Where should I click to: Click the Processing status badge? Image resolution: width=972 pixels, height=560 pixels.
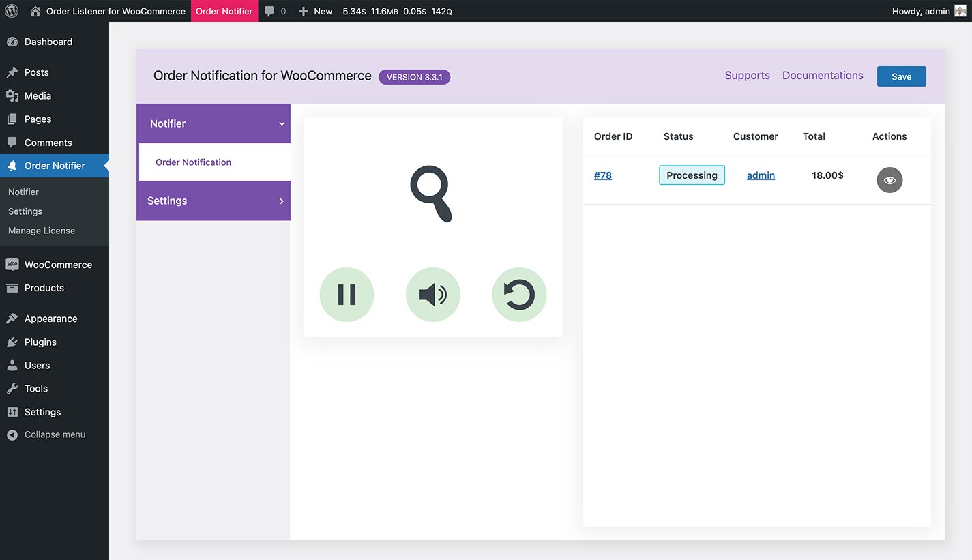coord(692,175)
